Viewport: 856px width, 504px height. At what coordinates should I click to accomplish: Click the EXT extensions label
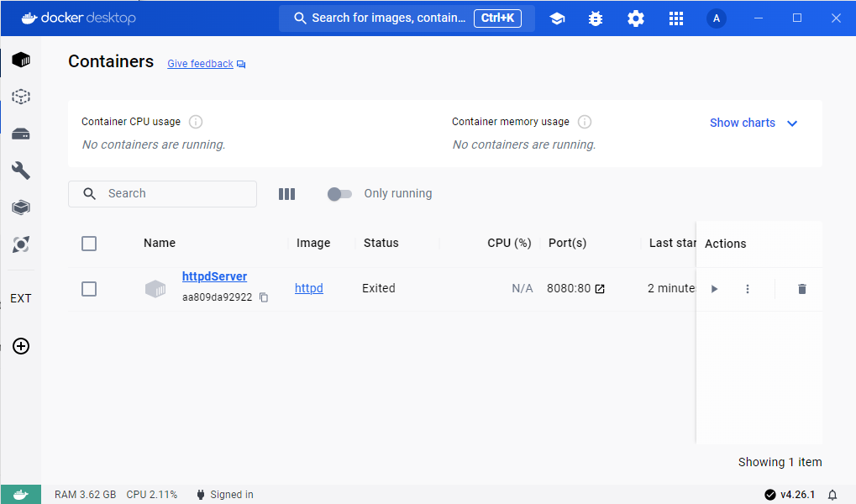[x=21, y=298]
